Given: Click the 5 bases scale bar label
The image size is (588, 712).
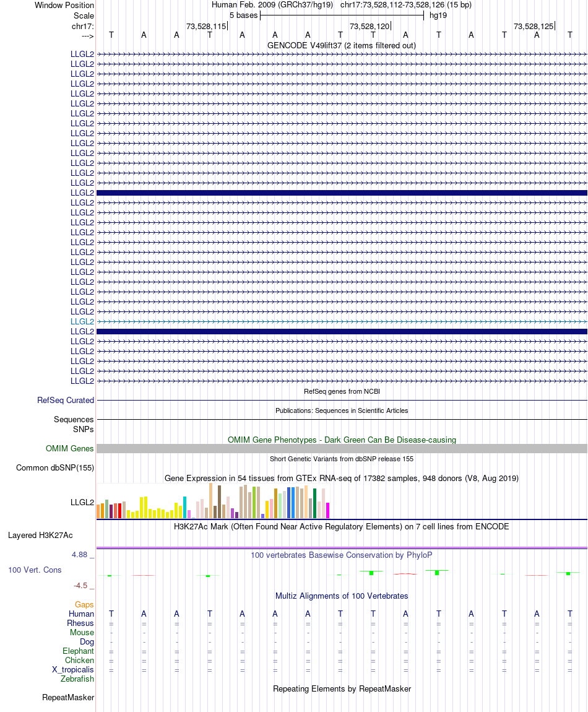Looking at the screenshot, I should 243,15.
